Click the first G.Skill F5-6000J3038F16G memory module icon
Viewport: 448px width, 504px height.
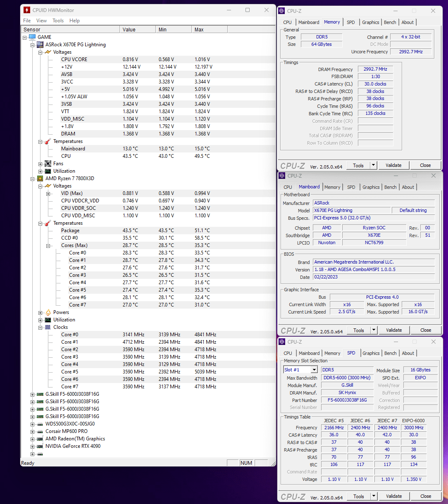(40, 394)
